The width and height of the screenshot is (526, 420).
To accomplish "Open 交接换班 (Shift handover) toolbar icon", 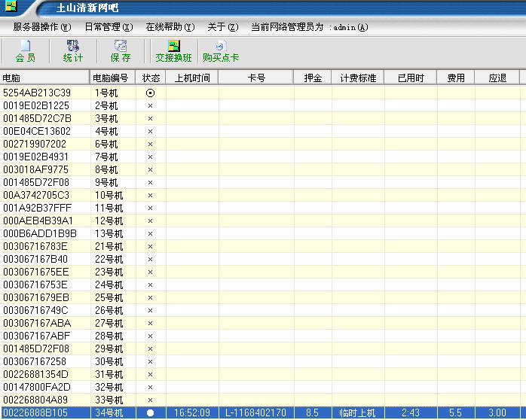I will (173, 51).
